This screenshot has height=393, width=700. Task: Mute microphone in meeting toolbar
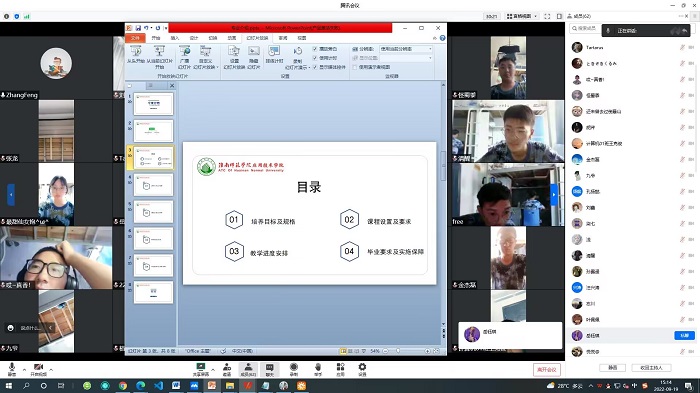[12, 369]
